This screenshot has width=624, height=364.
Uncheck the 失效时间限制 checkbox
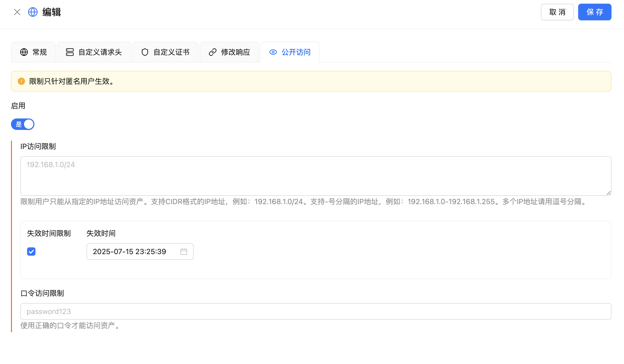pos(31,252)
